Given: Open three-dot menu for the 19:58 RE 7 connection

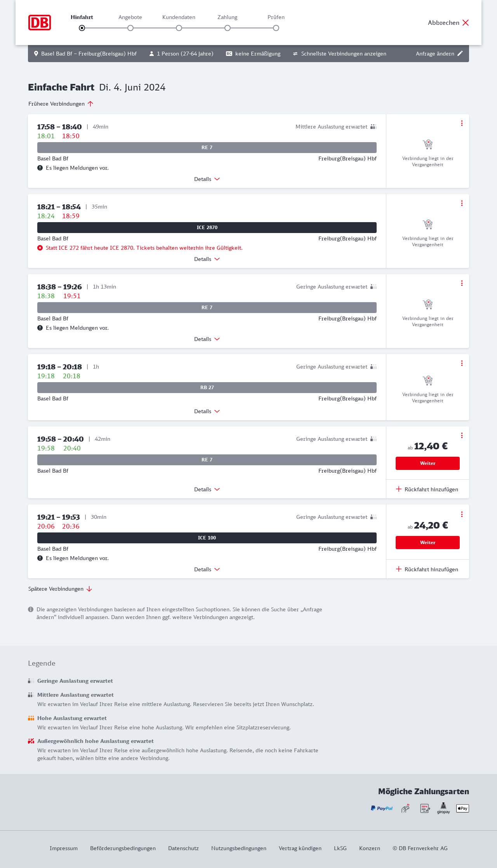Looking at the screenshot, I should pyautogui.click(x=462, y=435).
